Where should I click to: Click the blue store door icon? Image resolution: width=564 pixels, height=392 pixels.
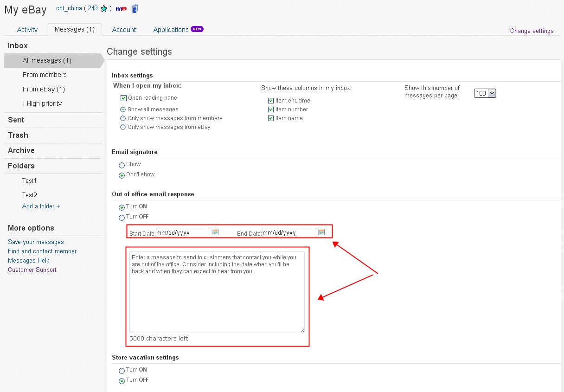pyautogui.click(x=135, y=8)
